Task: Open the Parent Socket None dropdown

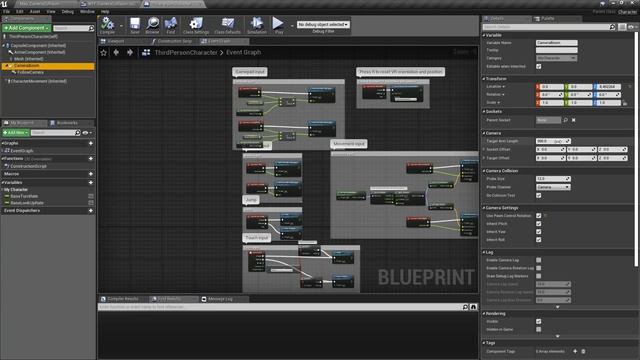Action: coord(548,120)
